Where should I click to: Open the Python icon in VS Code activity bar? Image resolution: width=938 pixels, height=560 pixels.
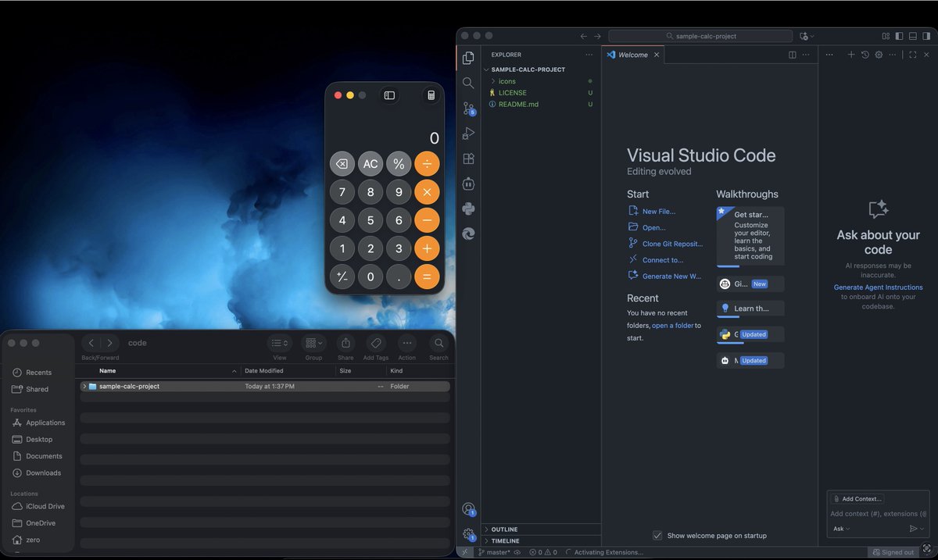[x=468, y=209]
